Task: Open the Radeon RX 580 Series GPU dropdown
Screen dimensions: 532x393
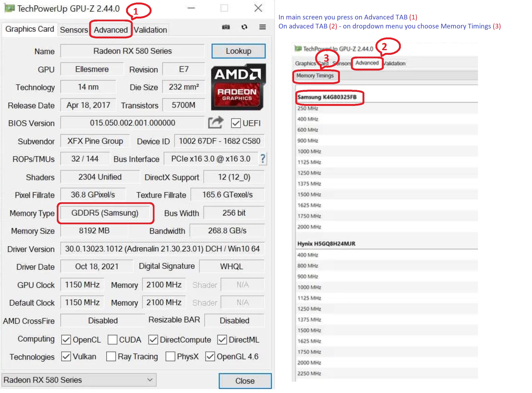Action: click(x=79, y=380)
